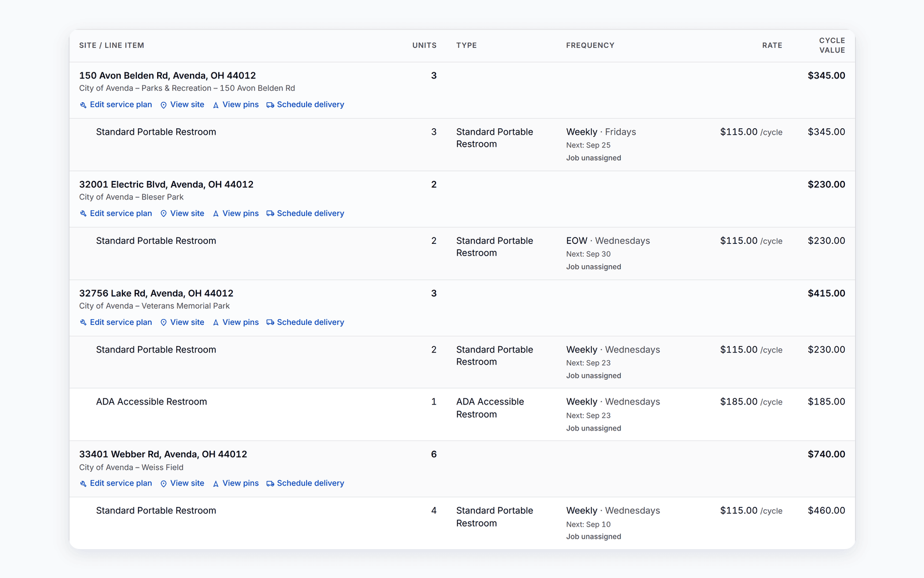Click the $740.00 cycle value total
The image size is (924, 578).
(x=826, y=454)
